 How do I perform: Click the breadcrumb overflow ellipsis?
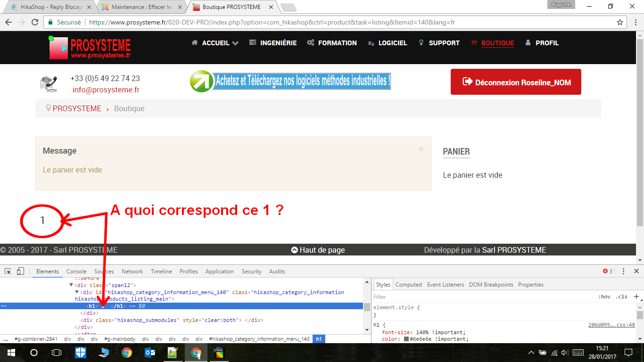pos(5,339)
